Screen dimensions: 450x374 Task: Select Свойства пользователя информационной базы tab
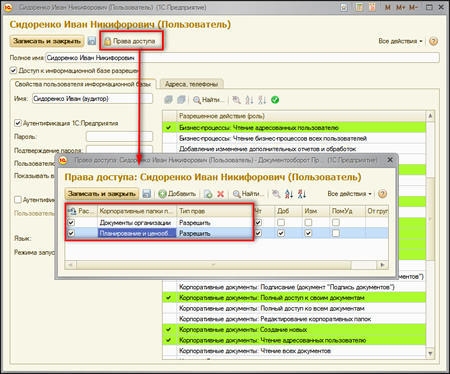pos(83,84)
